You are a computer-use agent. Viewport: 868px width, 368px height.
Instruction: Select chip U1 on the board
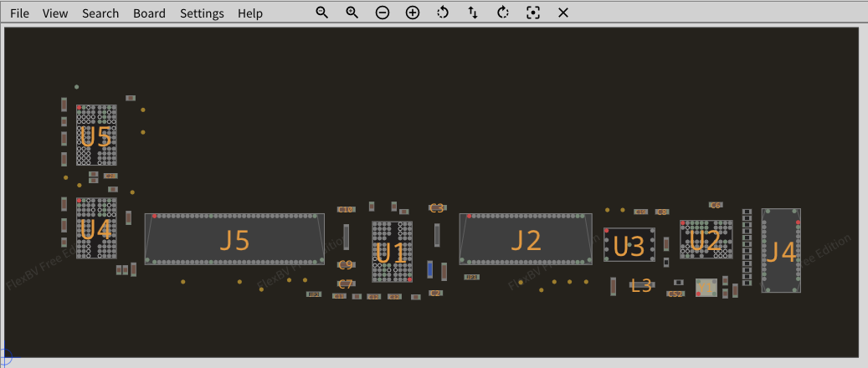tap(391, 252)
